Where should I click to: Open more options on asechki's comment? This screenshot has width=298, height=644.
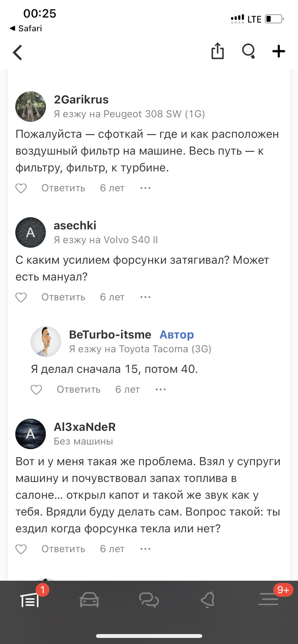[145, 297]
